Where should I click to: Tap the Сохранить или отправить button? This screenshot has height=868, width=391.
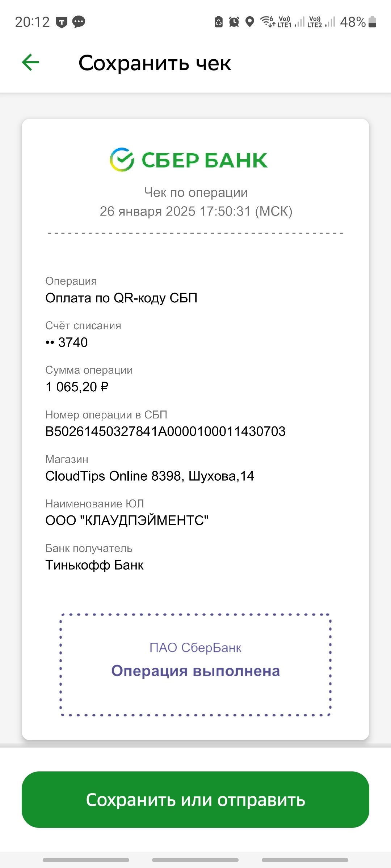pos(195,800)
